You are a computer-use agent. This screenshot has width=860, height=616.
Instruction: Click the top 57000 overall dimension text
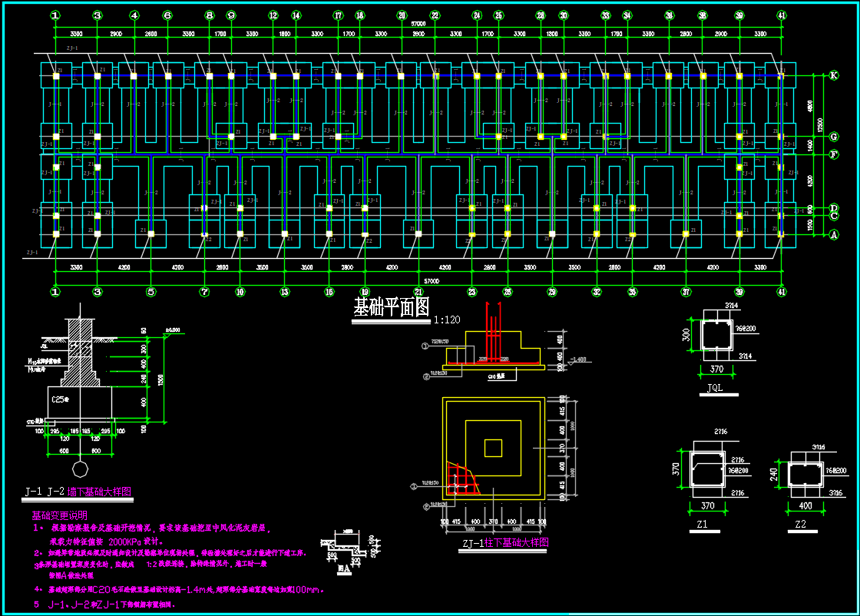418,24
